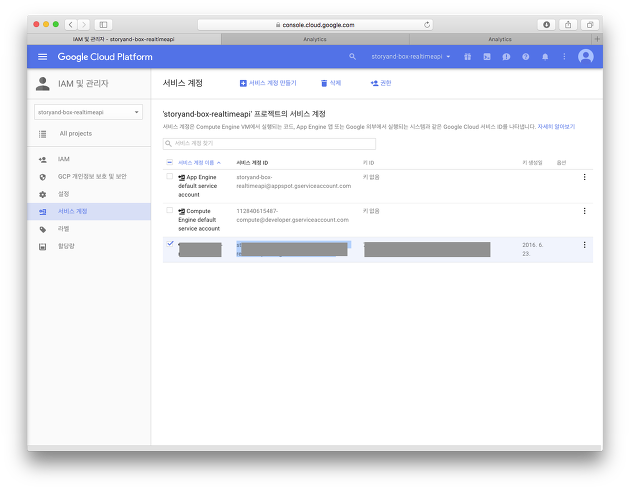The width and height of the screenshot is (630, 490).
Task: Reload the page
Action: (427, 24)
